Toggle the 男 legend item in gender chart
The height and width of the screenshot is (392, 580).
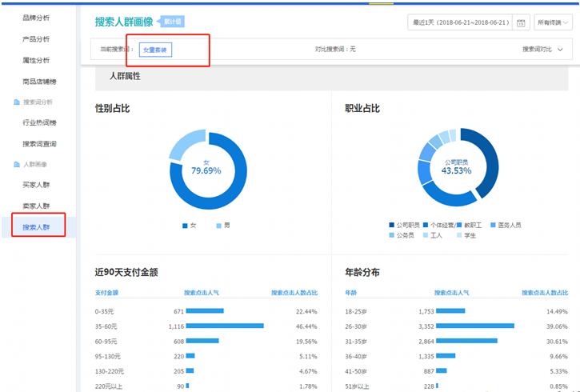click(223, 226)
